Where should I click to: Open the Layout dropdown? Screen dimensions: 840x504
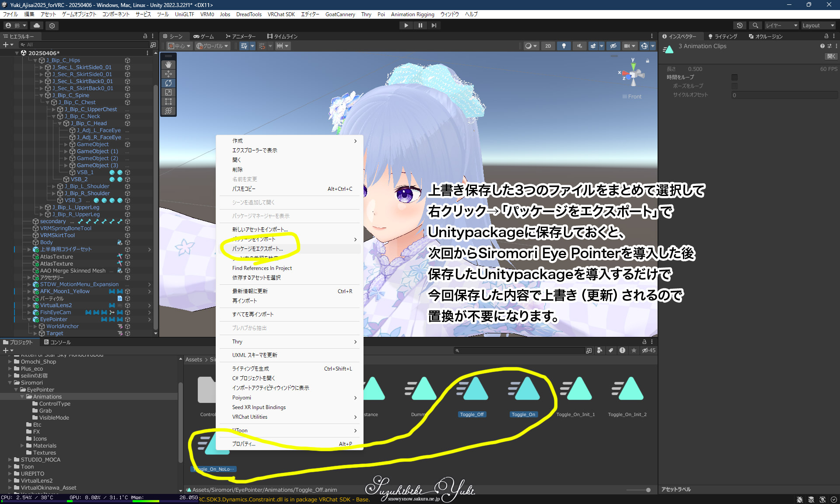click(818, 25)
